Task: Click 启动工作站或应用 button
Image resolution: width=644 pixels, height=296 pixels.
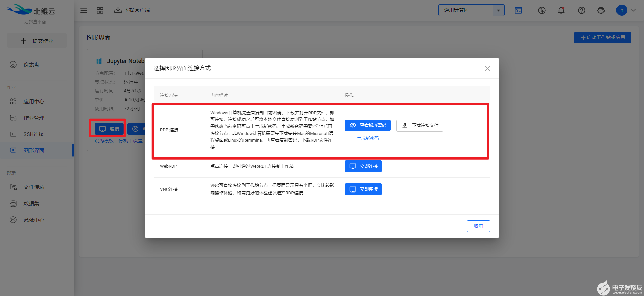Action: click(x=602, y=38)
